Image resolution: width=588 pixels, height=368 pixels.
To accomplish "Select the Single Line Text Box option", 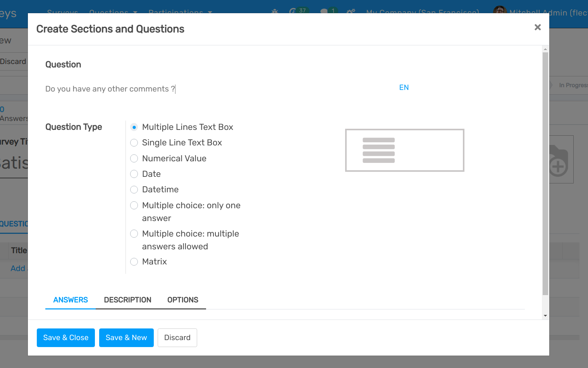I will click(x=134, y=143).
